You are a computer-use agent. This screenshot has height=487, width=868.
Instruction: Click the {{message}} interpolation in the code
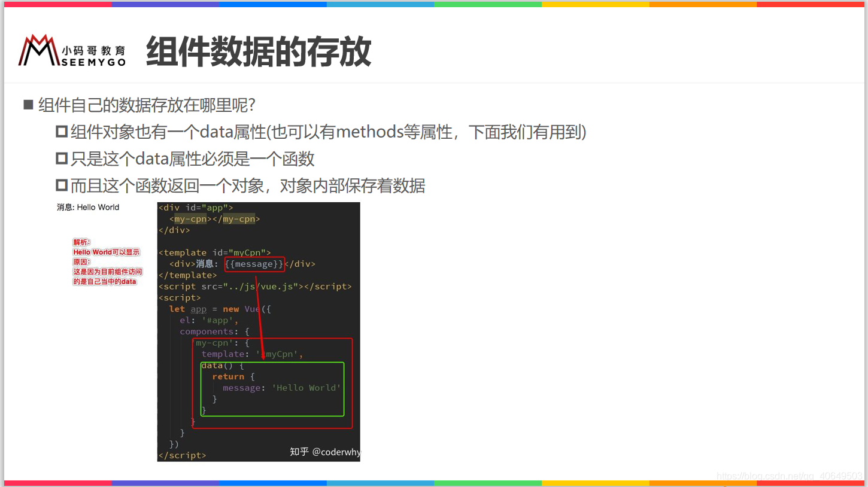(254, 264)
